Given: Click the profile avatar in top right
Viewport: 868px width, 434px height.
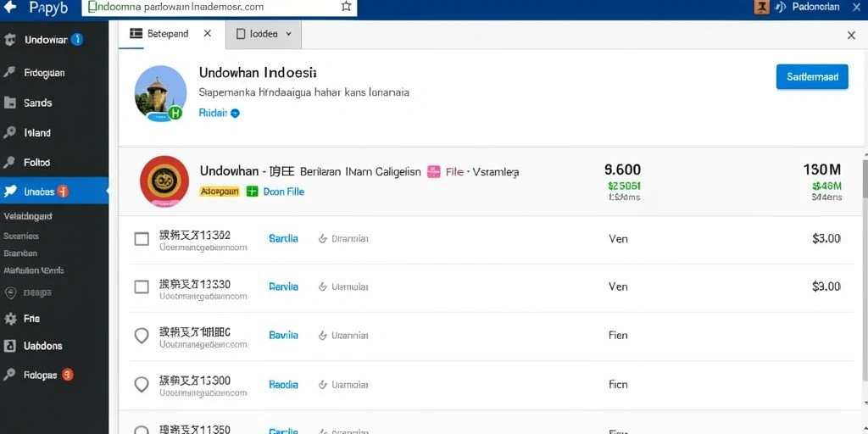Looking at the screenshot, I should 762,7.
